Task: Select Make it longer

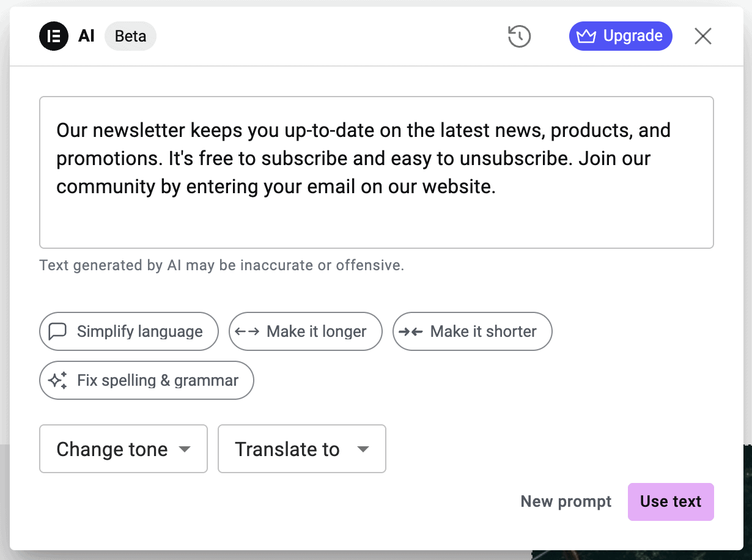Action: (306, 331)
